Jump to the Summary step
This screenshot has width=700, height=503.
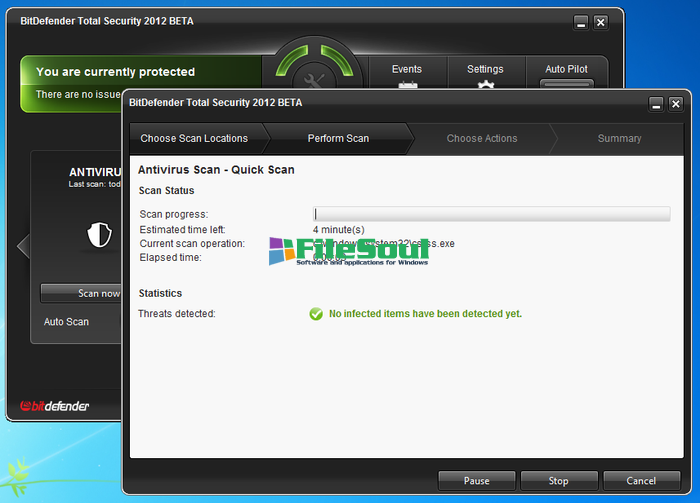[x=619, y=138]
